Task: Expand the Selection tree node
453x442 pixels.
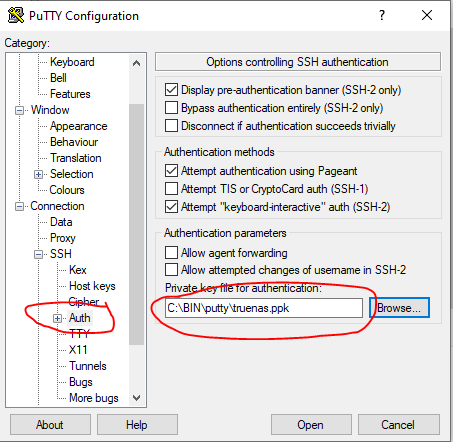Action: [38, 174]
